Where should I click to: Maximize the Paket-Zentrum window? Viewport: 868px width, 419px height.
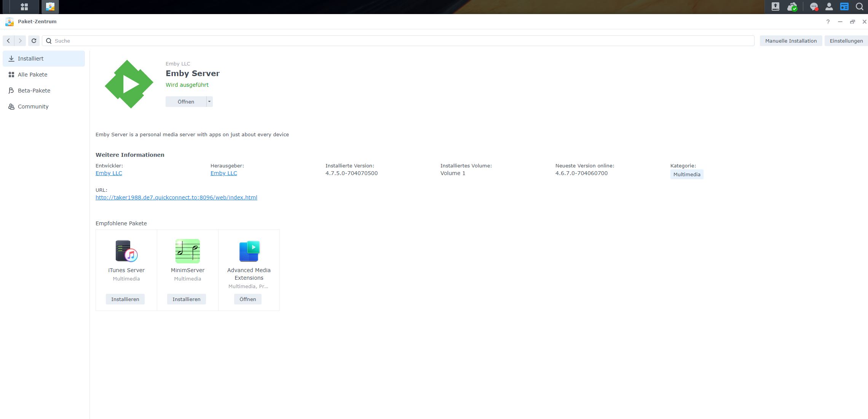[x=852, y=22]
